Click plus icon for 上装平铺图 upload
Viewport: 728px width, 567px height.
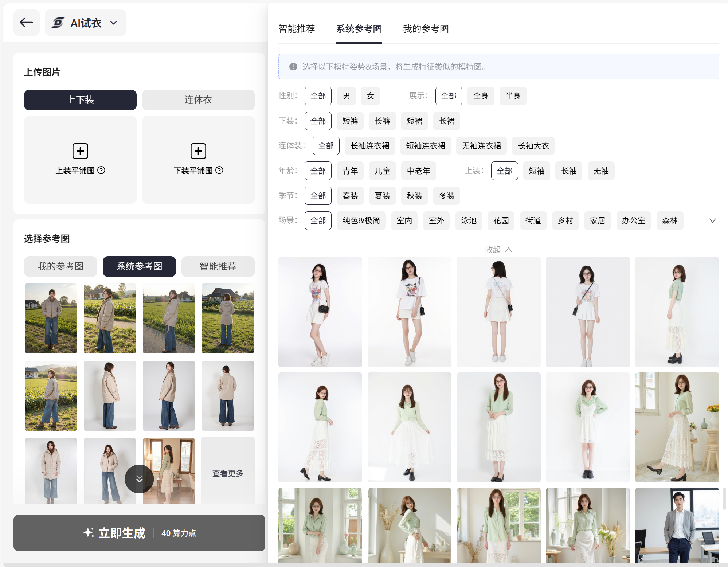click(x=80, y=151)
